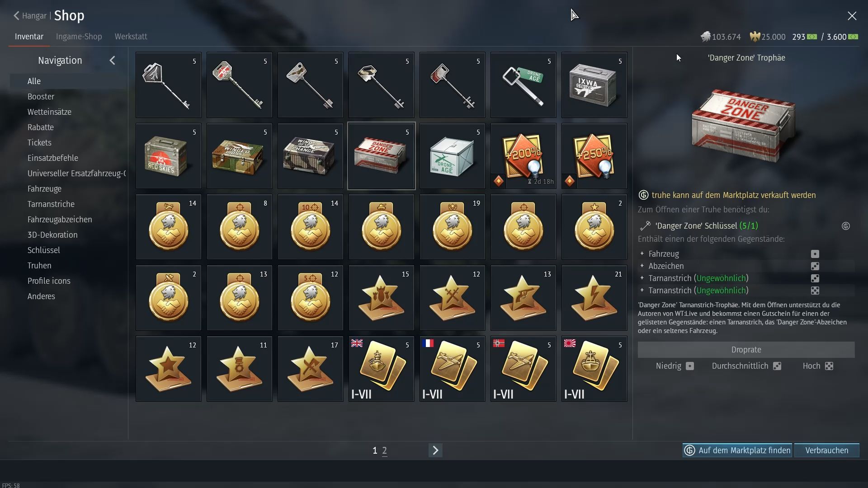Select the Wind of Change crate
868x488 pixels.
coord(310,156)
